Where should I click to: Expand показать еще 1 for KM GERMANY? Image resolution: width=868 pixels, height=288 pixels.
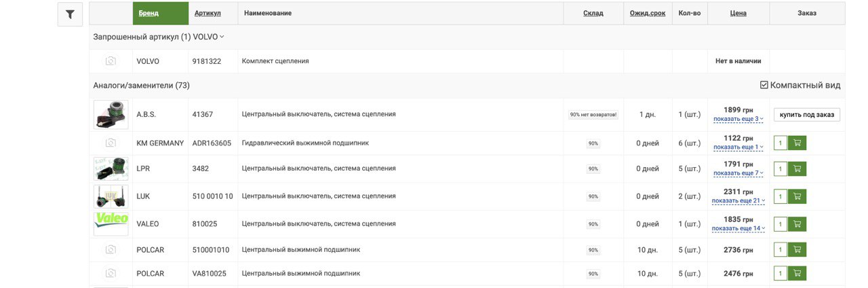point(738,147)
